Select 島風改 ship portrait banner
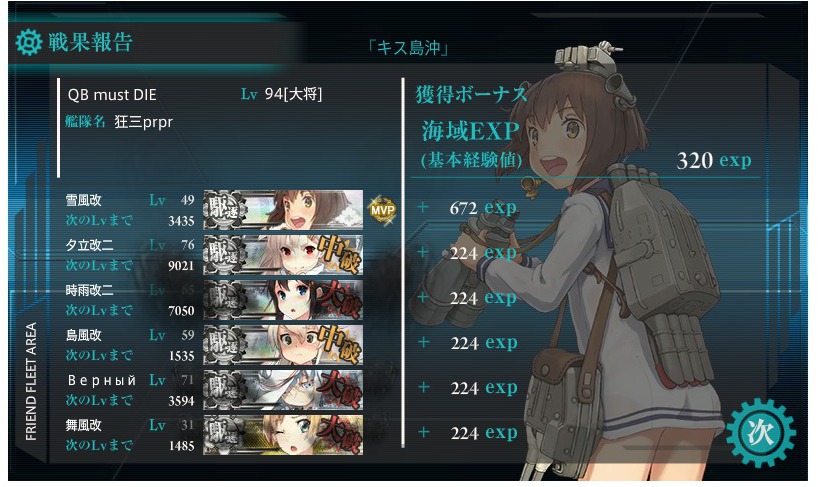This screenshot has width=828, height=487. tap(283, 345)
